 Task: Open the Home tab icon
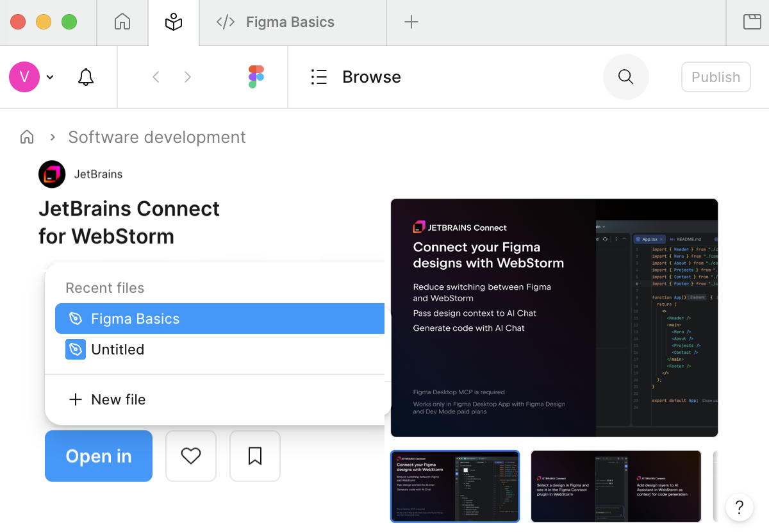point(122,22)
